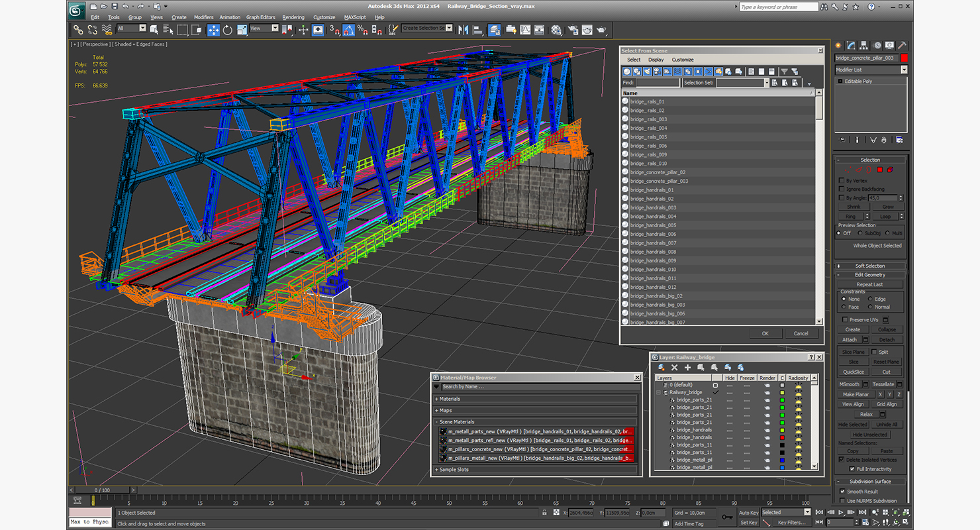Click Add Selected Objects plus icon in Layer window
Image resolution: width=980 pixels, height=530 pixels.
pyautogui.click(x=687, y=367)
